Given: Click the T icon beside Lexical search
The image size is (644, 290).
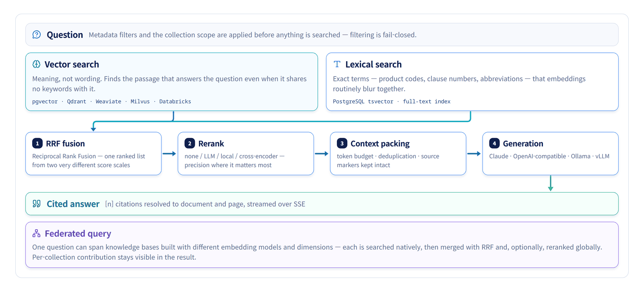Looking at the screenshot, I should [x=337, y=64].
